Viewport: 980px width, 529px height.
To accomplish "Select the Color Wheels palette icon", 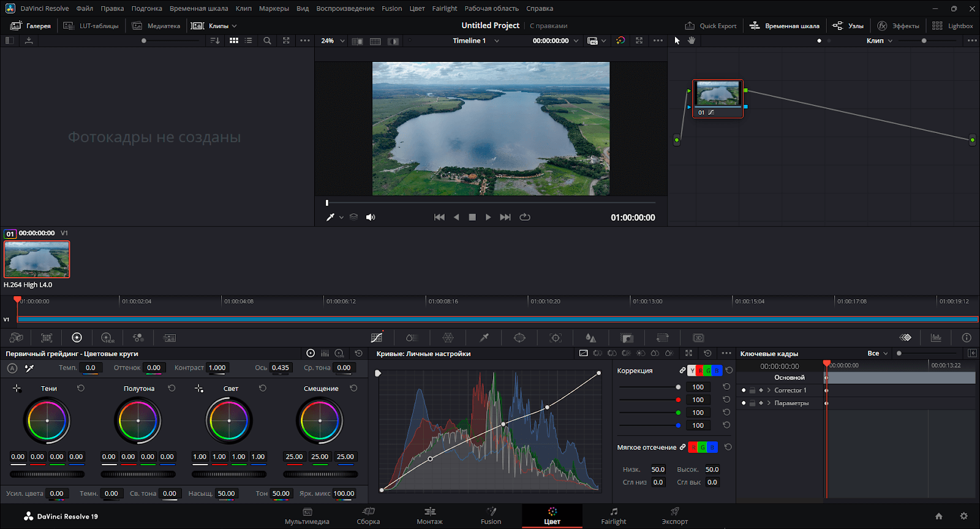I will tap(77, 338).
